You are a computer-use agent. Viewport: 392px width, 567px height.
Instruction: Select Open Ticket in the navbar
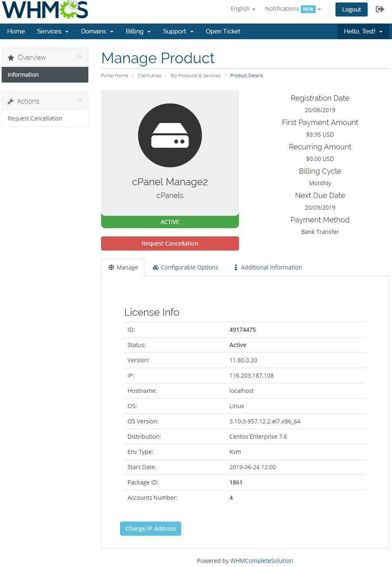(x=223, y=31)
